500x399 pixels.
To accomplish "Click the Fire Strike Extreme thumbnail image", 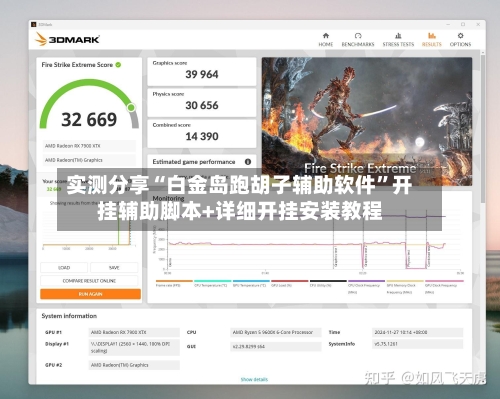I will click(x=367, y=121).
